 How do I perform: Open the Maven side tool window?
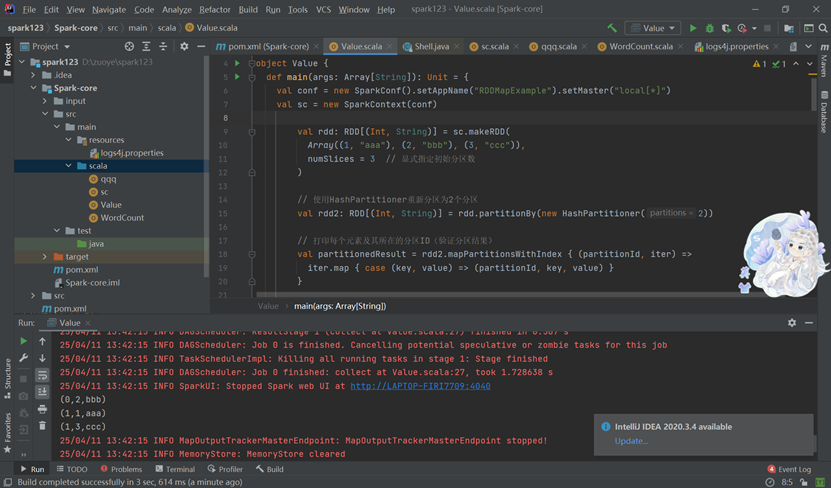click(x=824, y=60)
